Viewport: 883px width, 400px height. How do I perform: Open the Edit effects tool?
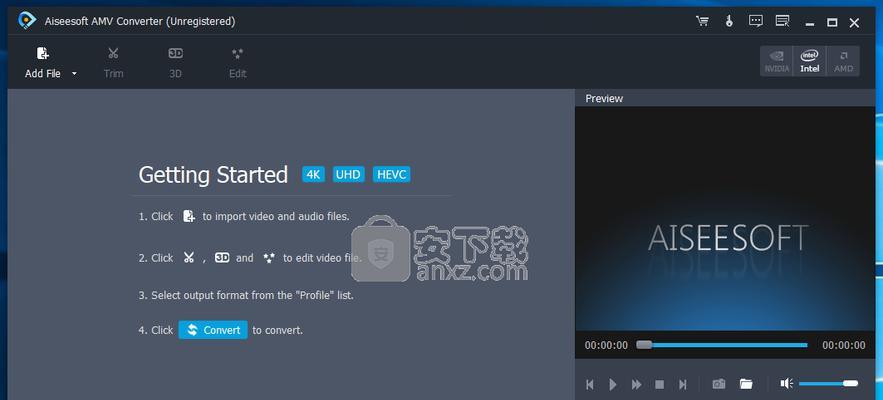point(238,62)
